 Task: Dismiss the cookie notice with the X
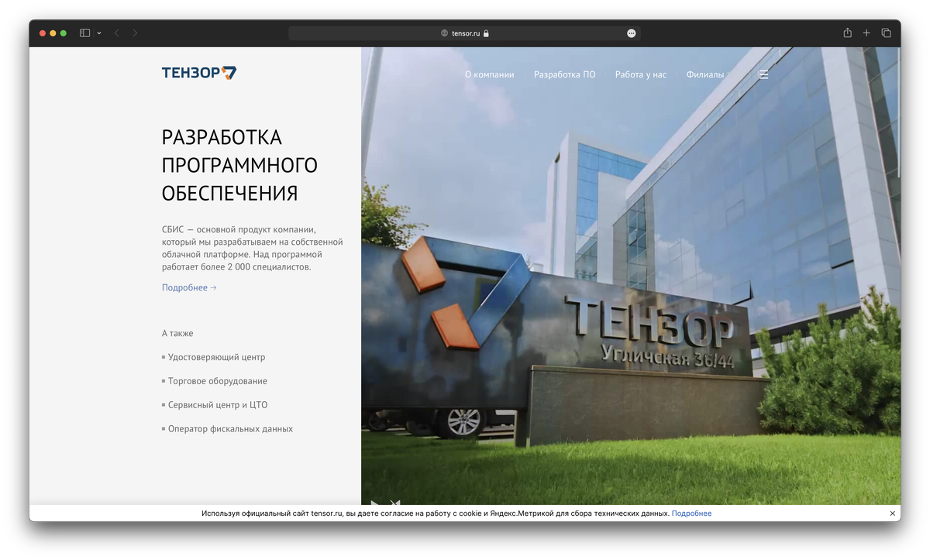[x=892, y=514]
